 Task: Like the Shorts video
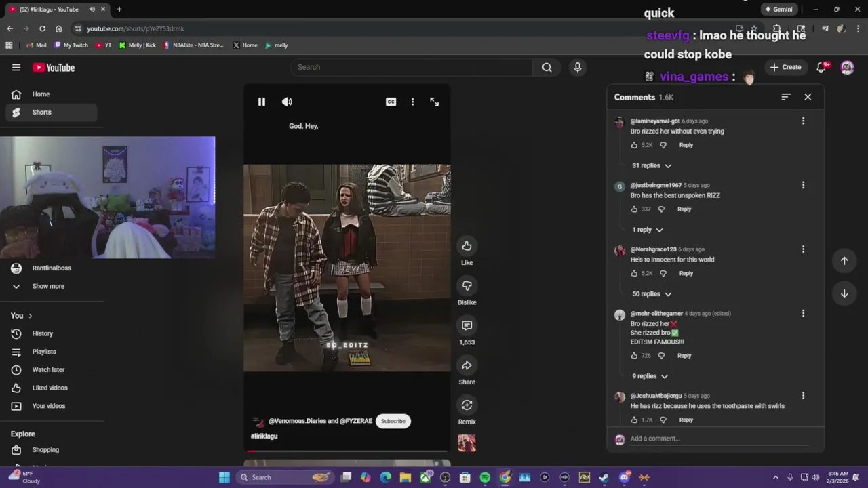467,245
